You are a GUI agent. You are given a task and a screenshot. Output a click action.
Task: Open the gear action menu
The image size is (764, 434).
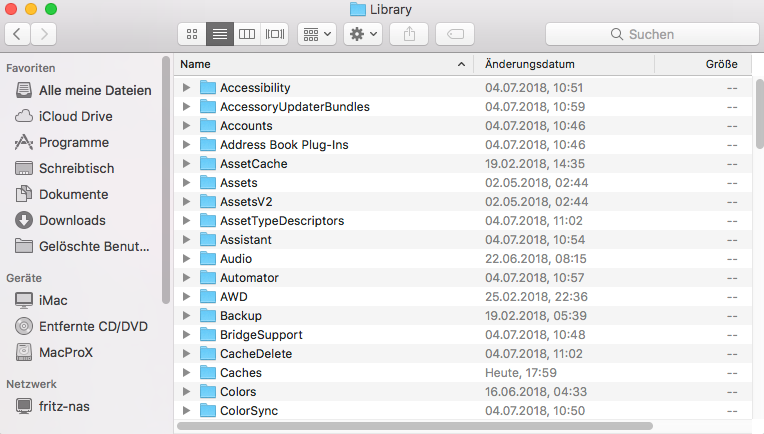click(x=363, y=34)
